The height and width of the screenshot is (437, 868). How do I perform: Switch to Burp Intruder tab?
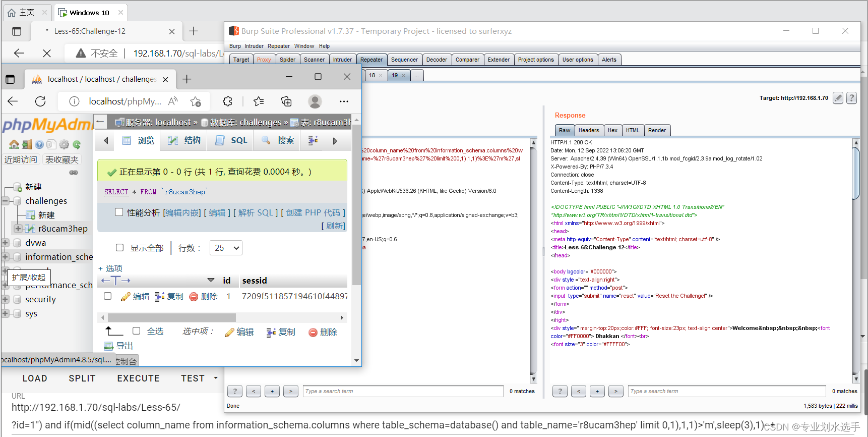[342, 60]
